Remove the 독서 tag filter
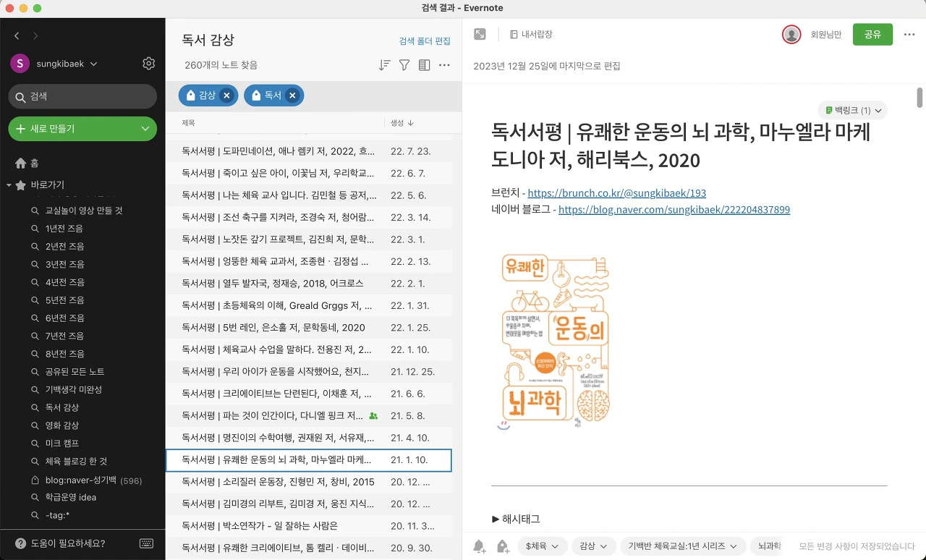Image resolution: width=926 pixels, height=560 pixels. tap(292, 96)
